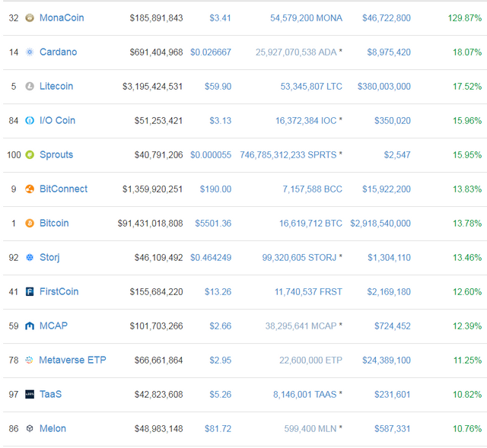Click the MonaCoin coin logo icon

point(30,18)
